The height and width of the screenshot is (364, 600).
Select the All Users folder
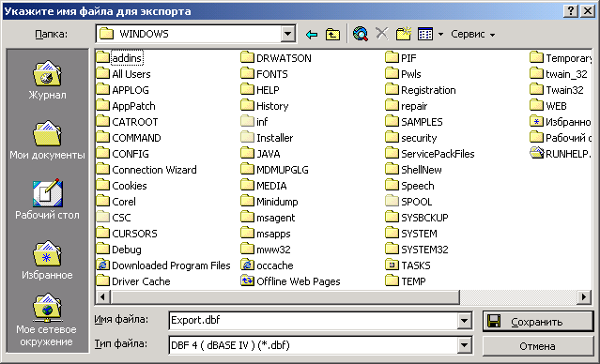pyautogui.click(x=123, y=74)
